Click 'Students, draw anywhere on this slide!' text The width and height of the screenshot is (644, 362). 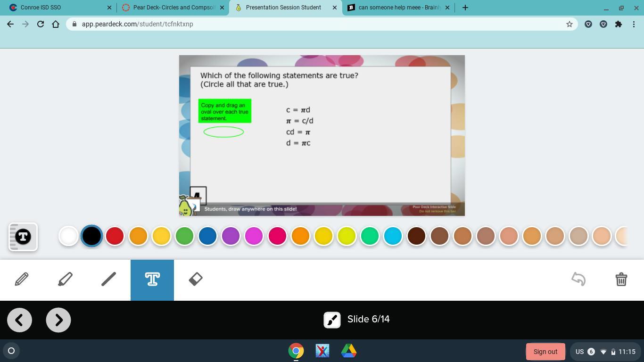[250, 209]
